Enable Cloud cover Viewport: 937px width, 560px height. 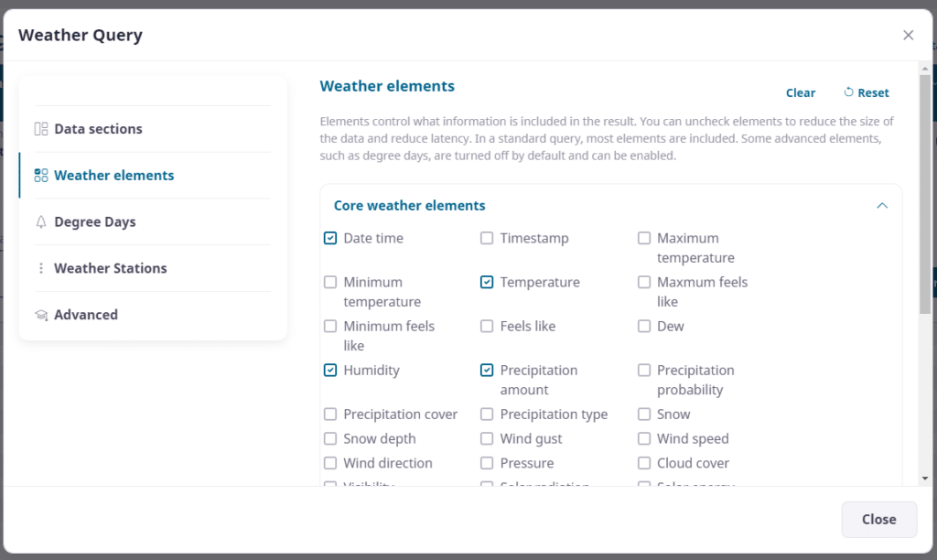[x=644, y=464]
